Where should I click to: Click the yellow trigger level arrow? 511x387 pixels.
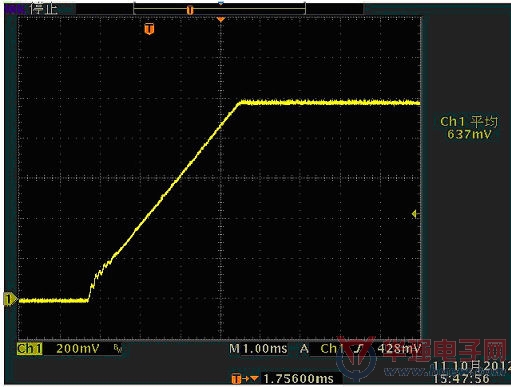[x=415, y=214]
